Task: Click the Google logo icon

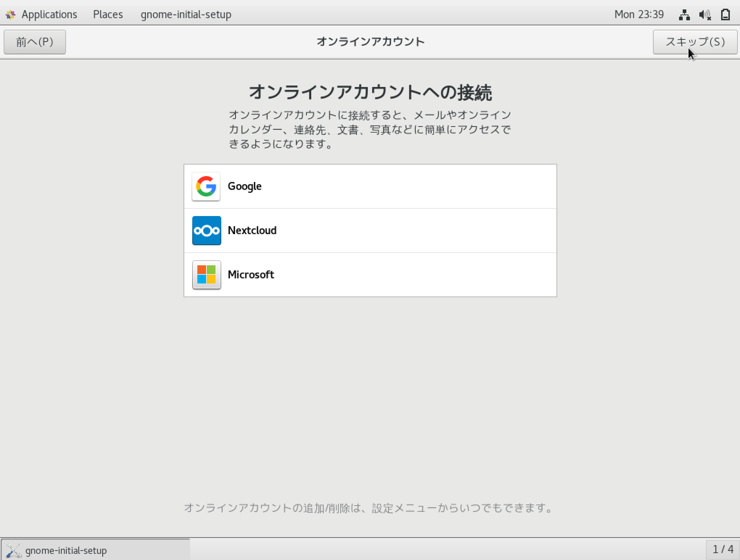Action: click(x=206, y=186)
